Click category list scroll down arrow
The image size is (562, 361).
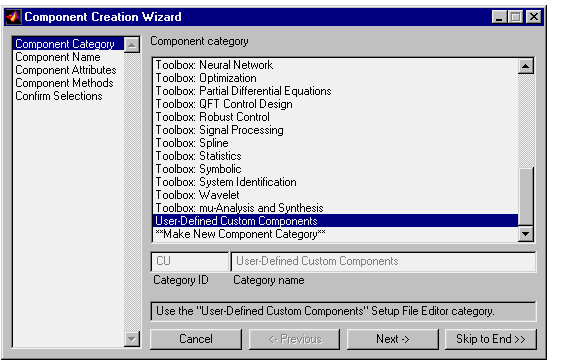(526, 234)
